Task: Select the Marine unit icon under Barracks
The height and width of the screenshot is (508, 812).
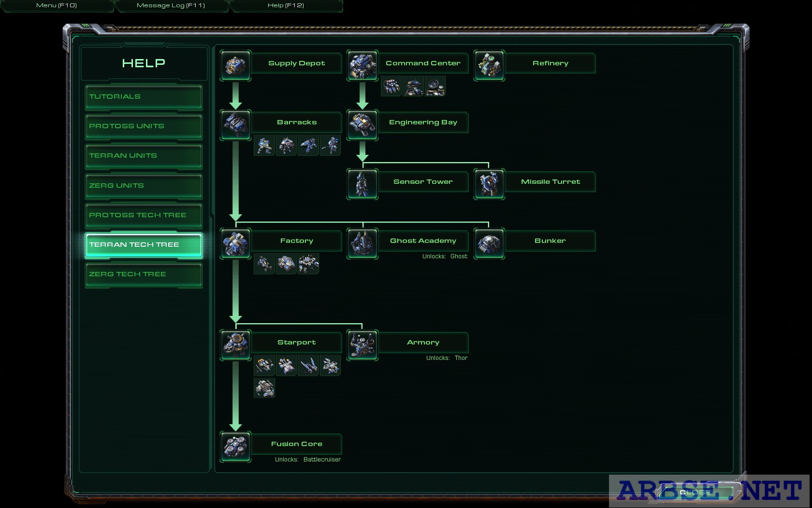Action: [x=264, y=145]
